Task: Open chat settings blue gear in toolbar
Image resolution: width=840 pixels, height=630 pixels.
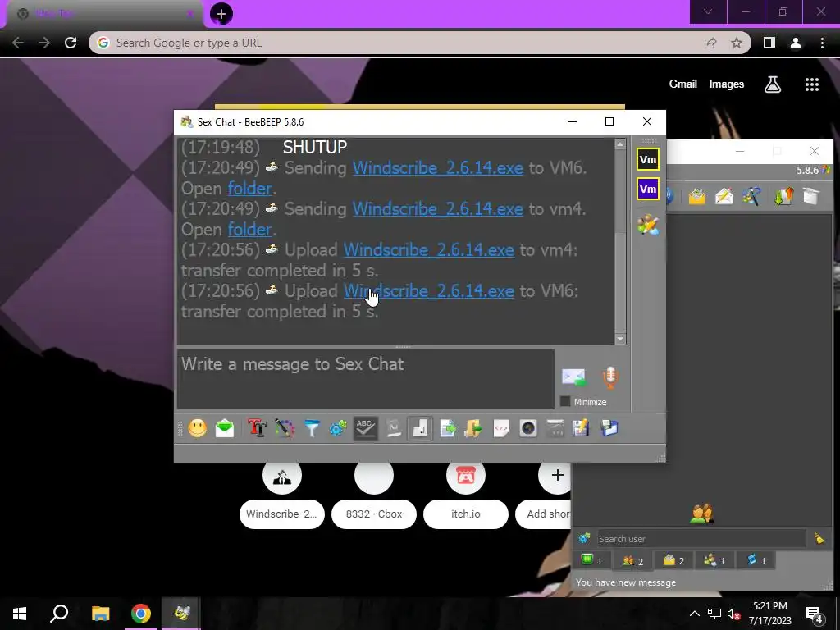Action: pyautogui.click(x=338, y=428)
